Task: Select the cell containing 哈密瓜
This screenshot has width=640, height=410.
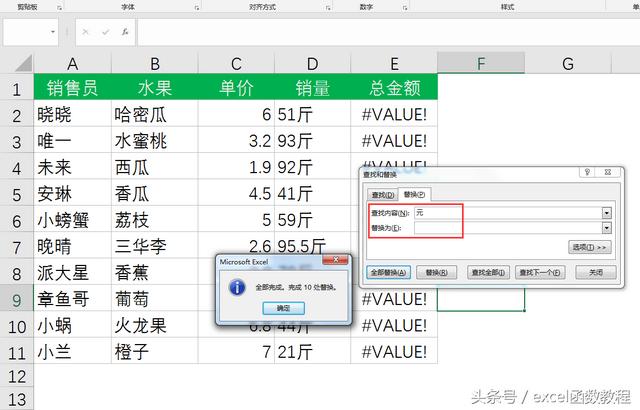Action: 155,115
